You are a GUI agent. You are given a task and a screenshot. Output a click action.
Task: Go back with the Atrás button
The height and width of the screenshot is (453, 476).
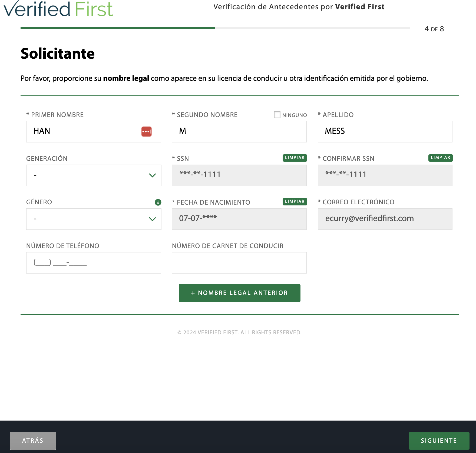(x=33, y=441)
